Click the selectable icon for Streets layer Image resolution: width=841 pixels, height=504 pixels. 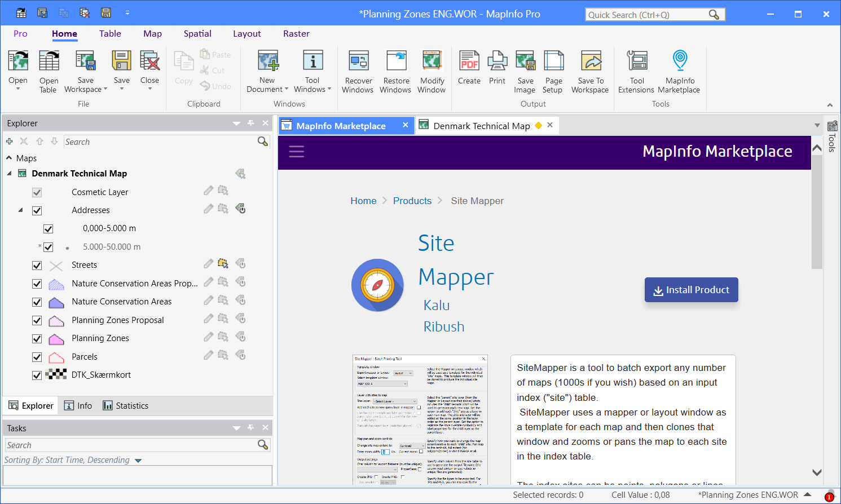[x=223, y=263]
